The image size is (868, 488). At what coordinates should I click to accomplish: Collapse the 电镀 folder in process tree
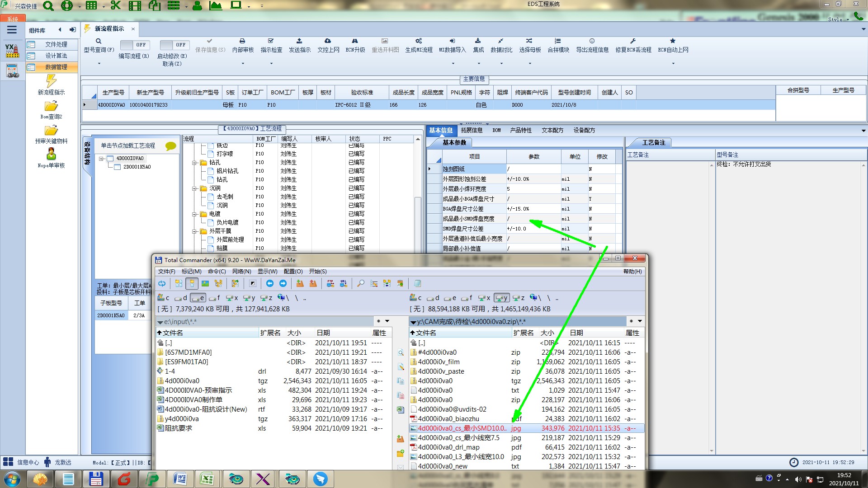(195, 214)
